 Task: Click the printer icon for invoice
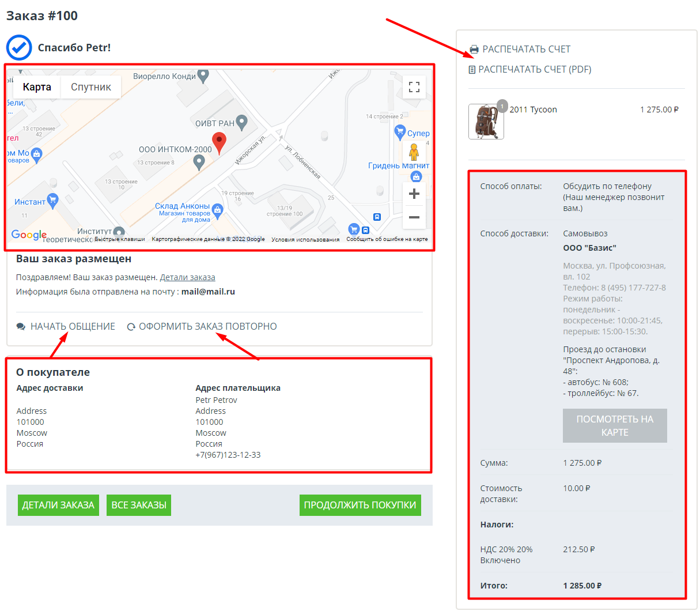tap(474, 50)
